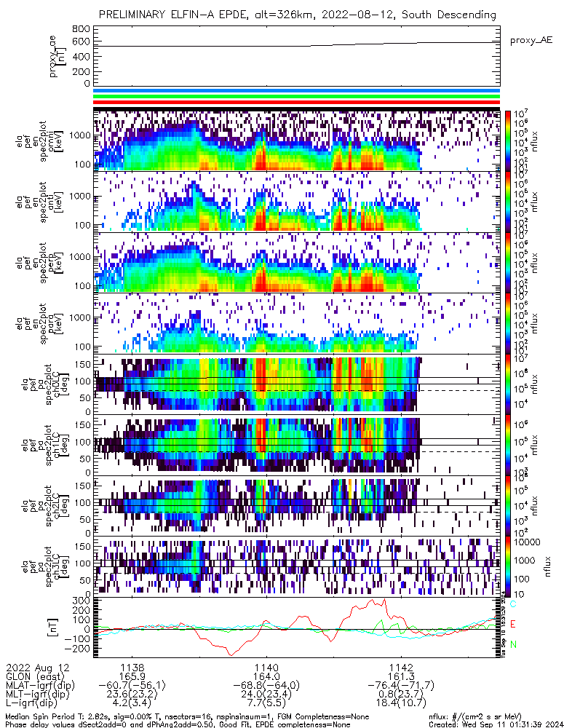This screenshot has height=728, width=564.
Task: Click the L-igrf value '4.2(3.4)'
Action: tap(132, 703)
